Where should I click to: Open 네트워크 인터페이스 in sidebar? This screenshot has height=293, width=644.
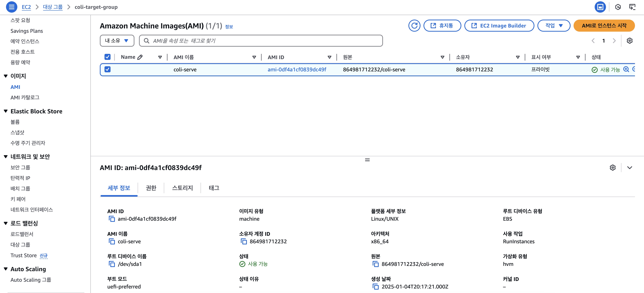32,210
